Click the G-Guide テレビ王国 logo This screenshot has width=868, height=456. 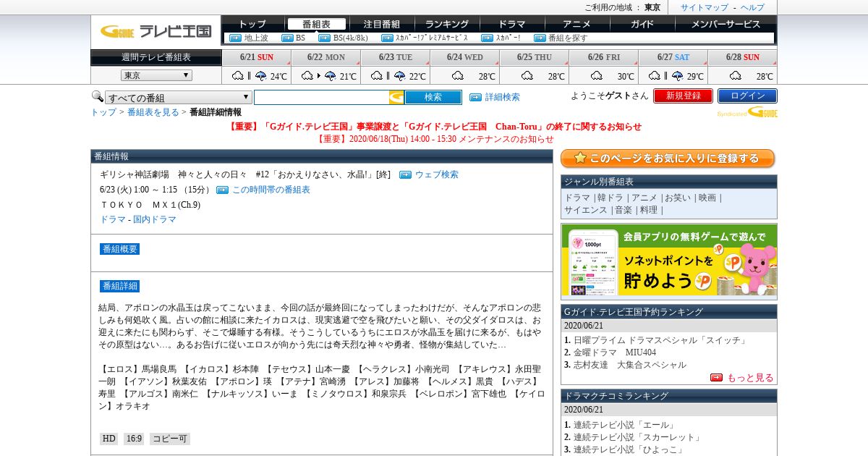(156, 31)
